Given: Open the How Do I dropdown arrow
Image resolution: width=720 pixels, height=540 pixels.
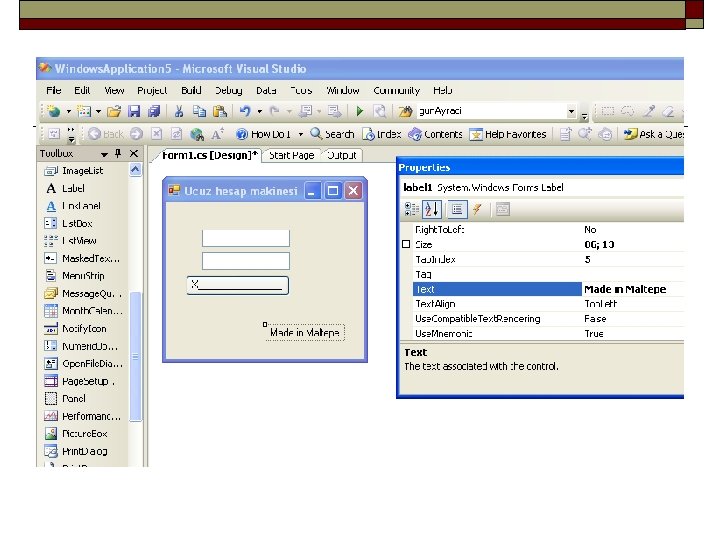Looking at the screenshot, I should [301, 134].
